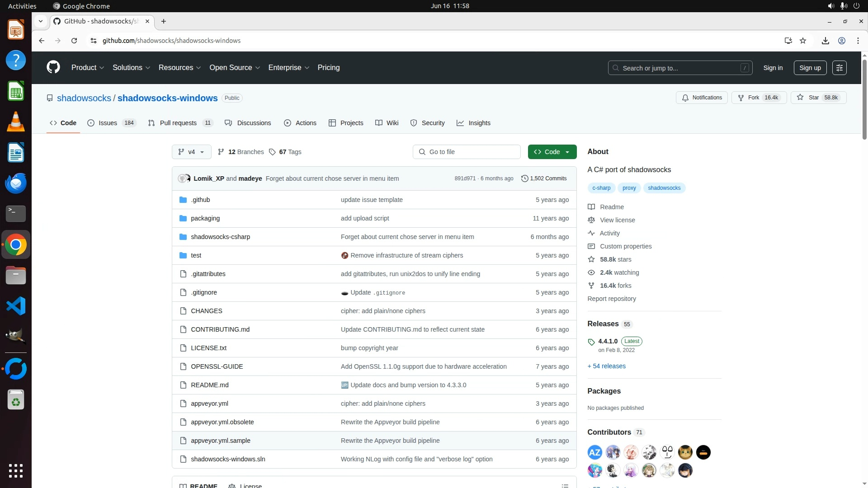This screenshot has height=488, width=868.
Task: Fork the repository using the Fork button
Action: [759, 98]
